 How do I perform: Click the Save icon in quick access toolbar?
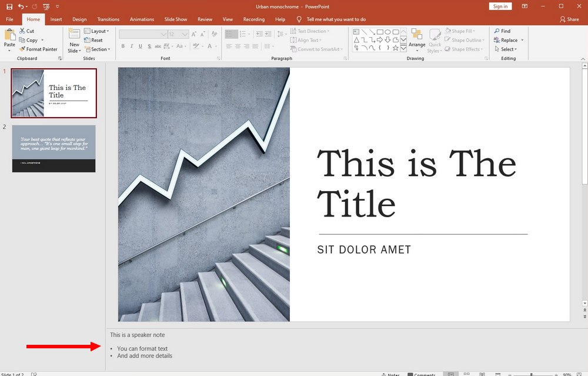click(x=9, y=6)
